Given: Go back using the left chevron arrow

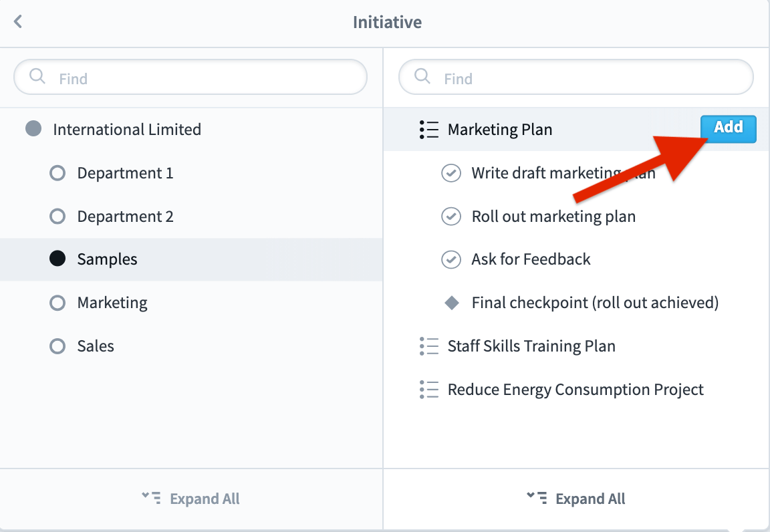Looking at the screenshot, I should click(18, 21).
